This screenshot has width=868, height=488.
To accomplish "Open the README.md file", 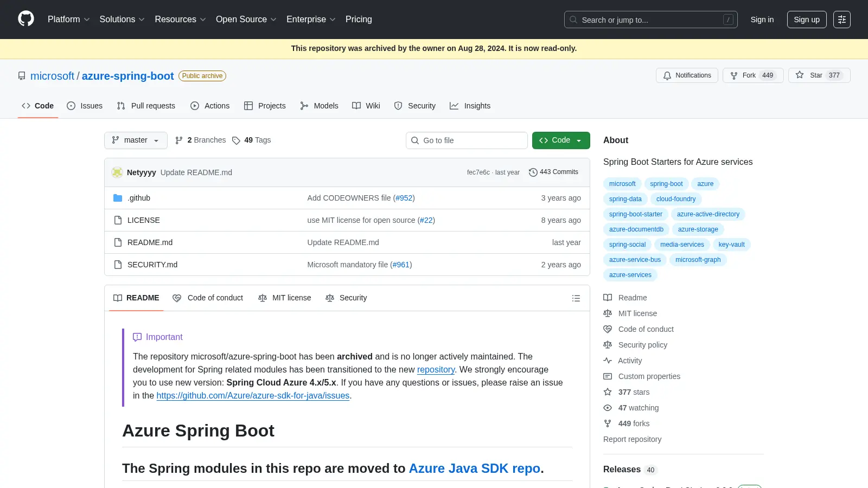I will click(150, 242).
